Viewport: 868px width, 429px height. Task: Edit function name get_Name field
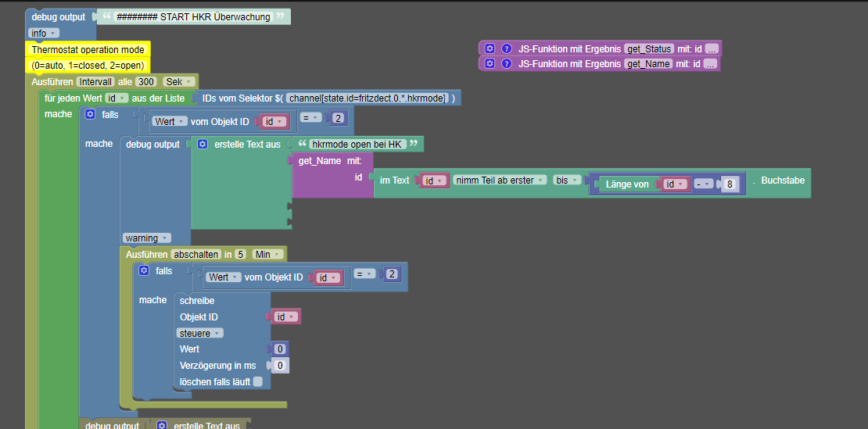647,63
